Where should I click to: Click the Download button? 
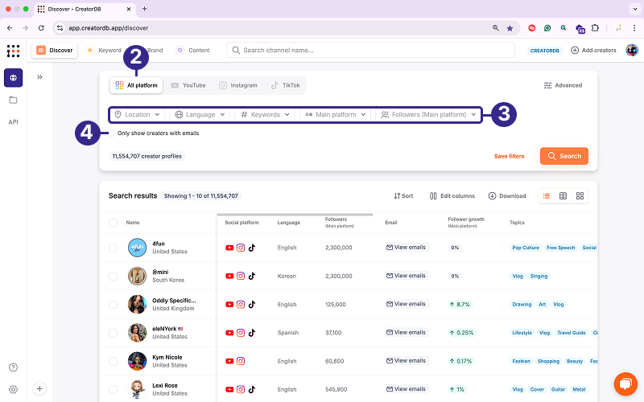click(507, 196)
